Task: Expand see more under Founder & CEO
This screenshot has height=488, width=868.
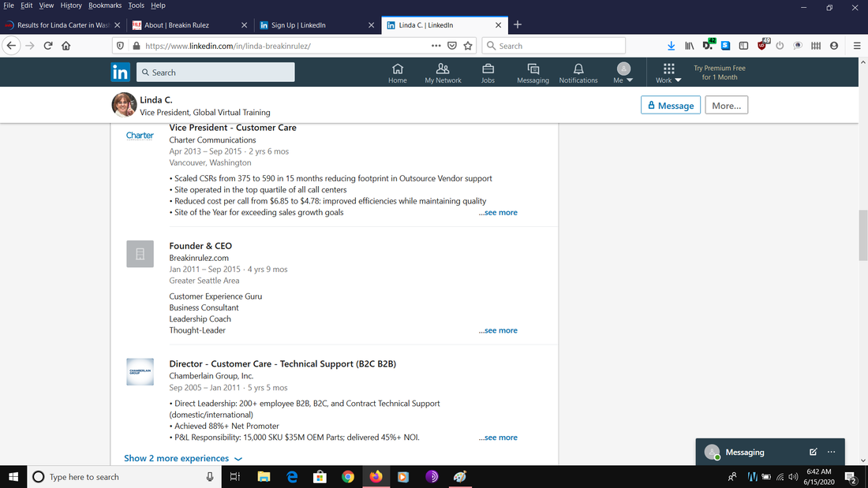Action: 498,330
